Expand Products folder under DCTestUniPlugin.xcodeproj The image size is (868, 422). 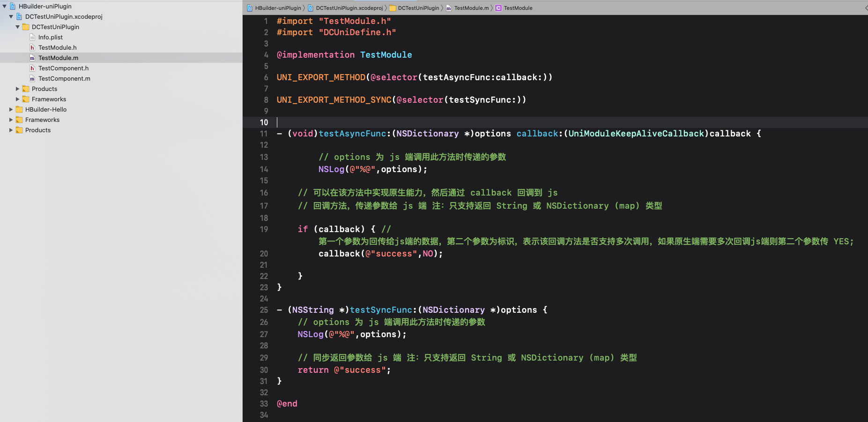pyautogui.click(x=17, y=89)
